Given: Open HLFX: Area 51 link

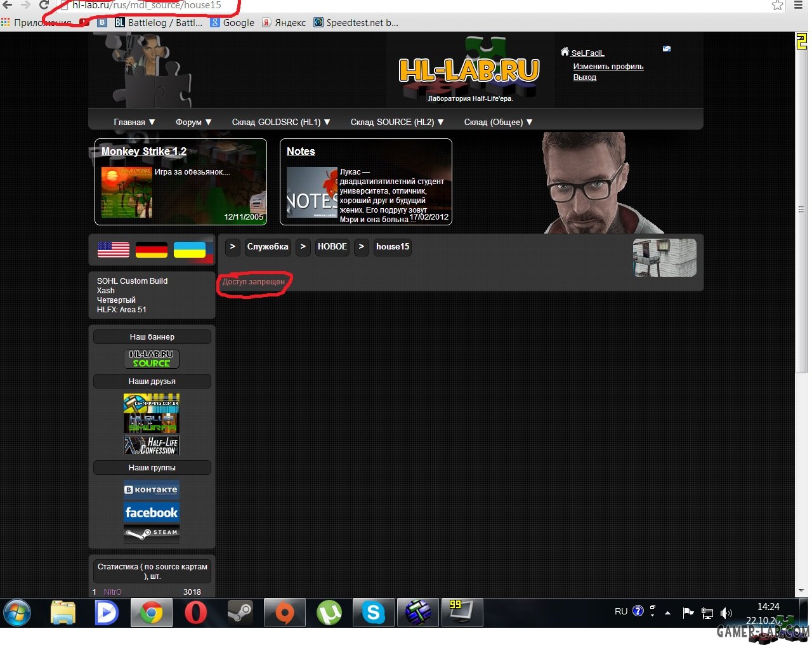Looking at the screenshot, I should click(x=121, y=310).
